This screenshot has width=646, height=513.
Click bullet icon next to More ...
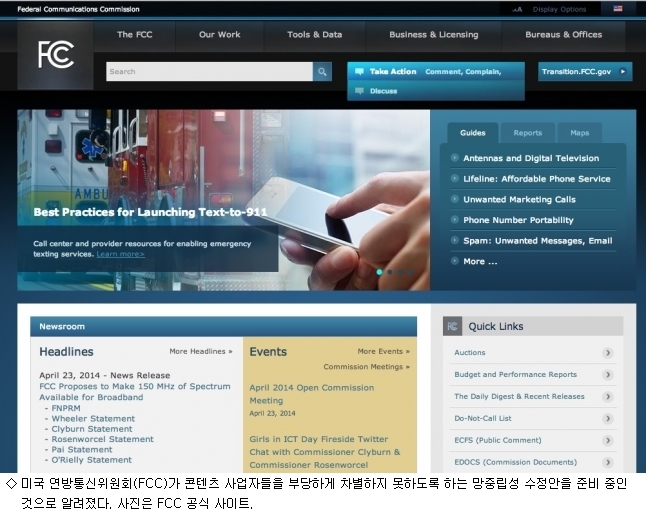(x=455, y=260)
